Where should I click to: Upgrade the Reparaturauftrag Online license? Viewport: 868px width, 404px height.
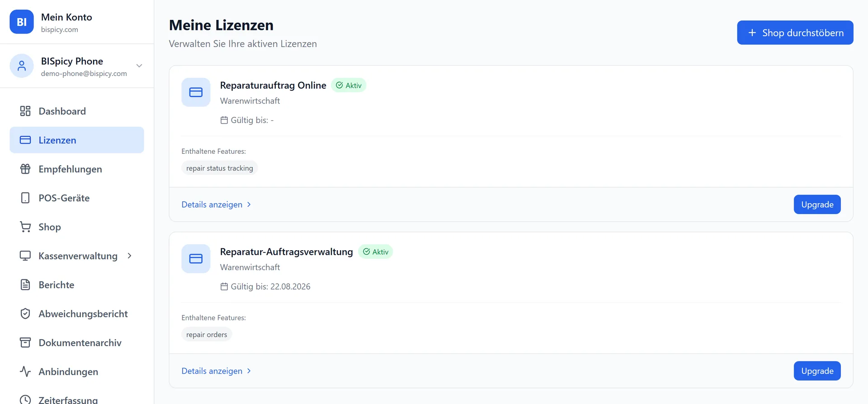point(817,204)
